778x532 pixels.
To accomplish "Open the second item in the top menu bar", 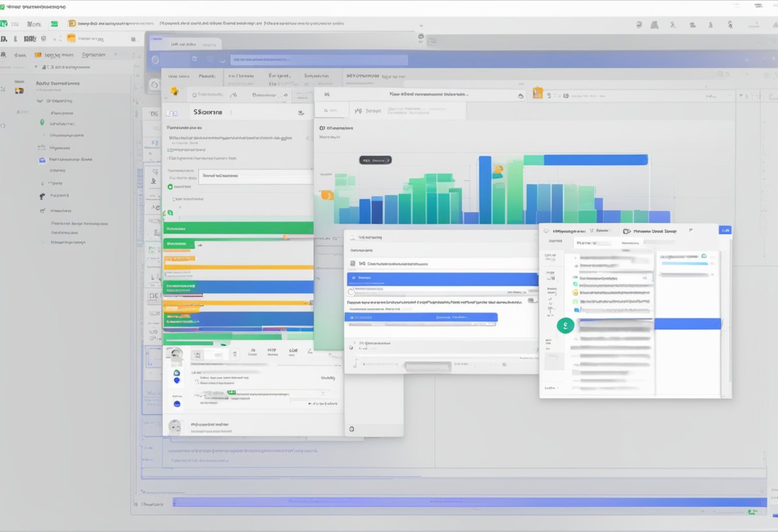I will pyautogui.click(x=34, y=24).
